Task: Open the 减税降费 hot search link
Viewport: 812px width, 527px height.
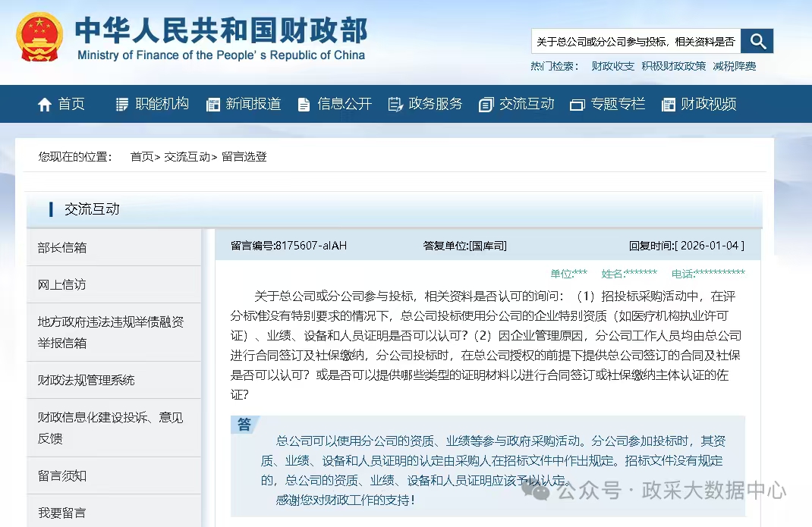Action: point(735,66)
